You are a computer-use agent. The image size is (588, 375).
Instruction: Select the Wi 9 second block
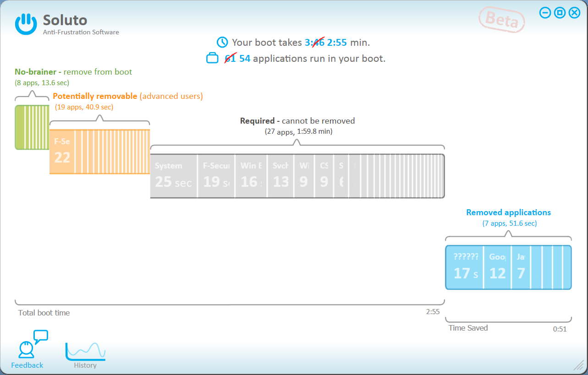304,176
